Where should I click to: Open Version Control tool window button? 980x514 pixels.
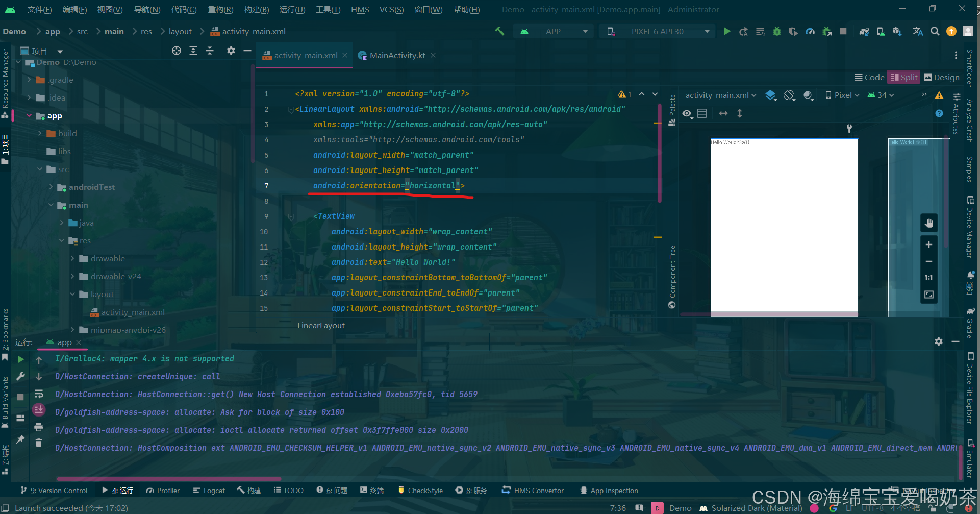click(54, 491)
